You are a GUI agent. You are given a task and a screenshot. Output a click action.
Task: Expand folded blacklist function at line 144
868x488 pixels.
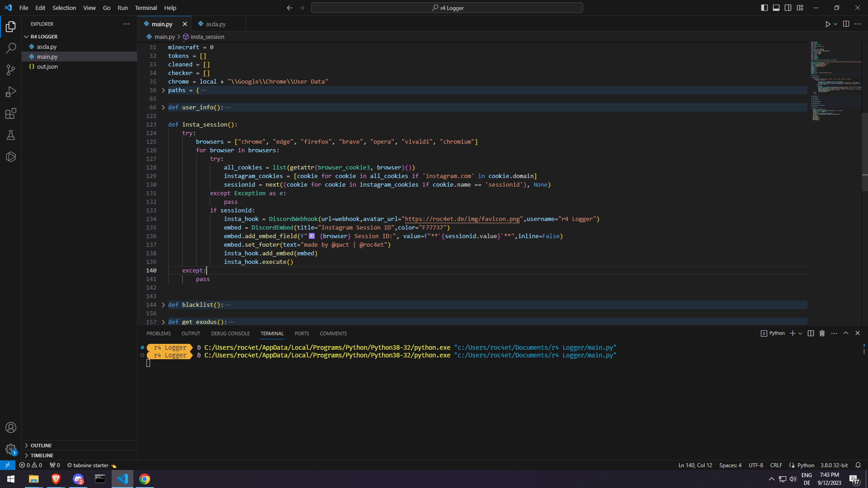pos(163,305)
